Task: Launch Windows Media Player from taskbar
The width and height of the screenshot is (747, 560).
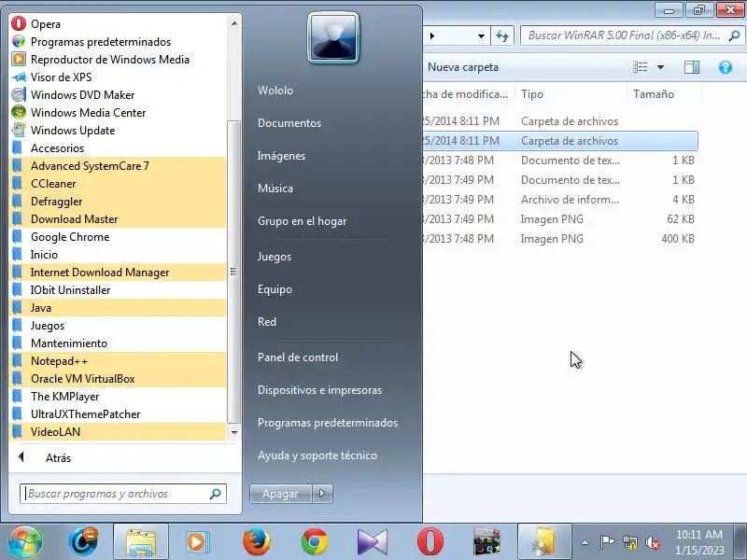Action: click(x=197, y=542)
